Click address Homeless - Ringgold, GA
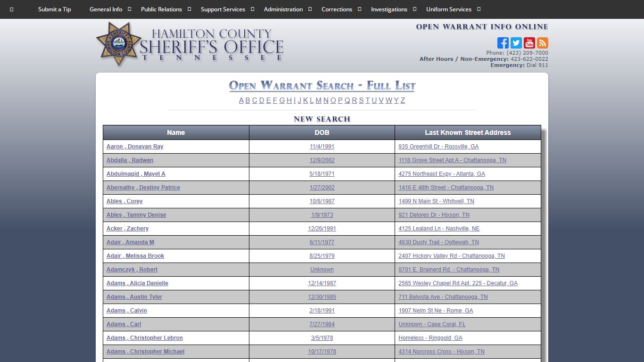Viewport: 644px width, 362px height. pyautogui.click(x=430, y=338)
